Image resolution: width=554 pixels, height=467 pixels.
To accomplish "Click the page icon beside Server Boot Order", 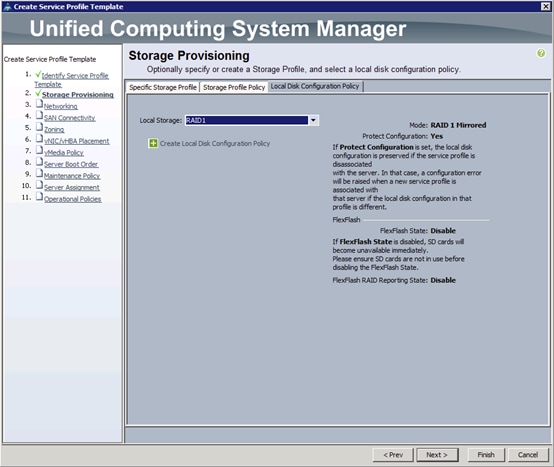I will pos(39,162).
